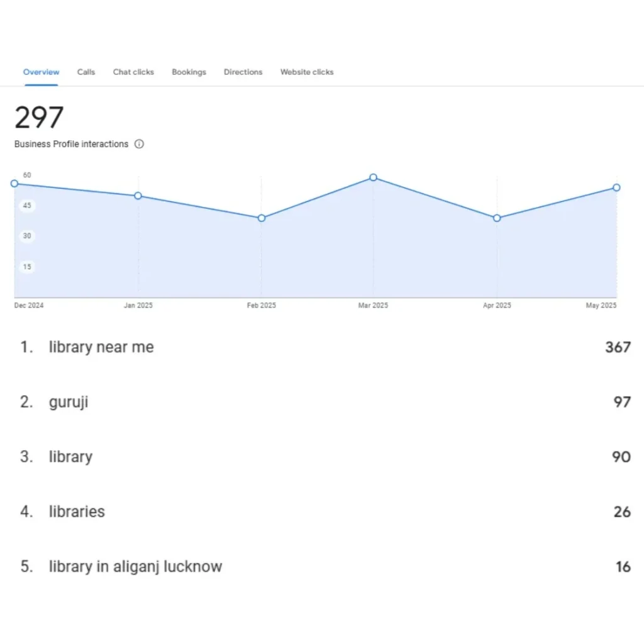
Task: Click the Feb 2025 dip marker on the graph
Action: coord(261,218)
